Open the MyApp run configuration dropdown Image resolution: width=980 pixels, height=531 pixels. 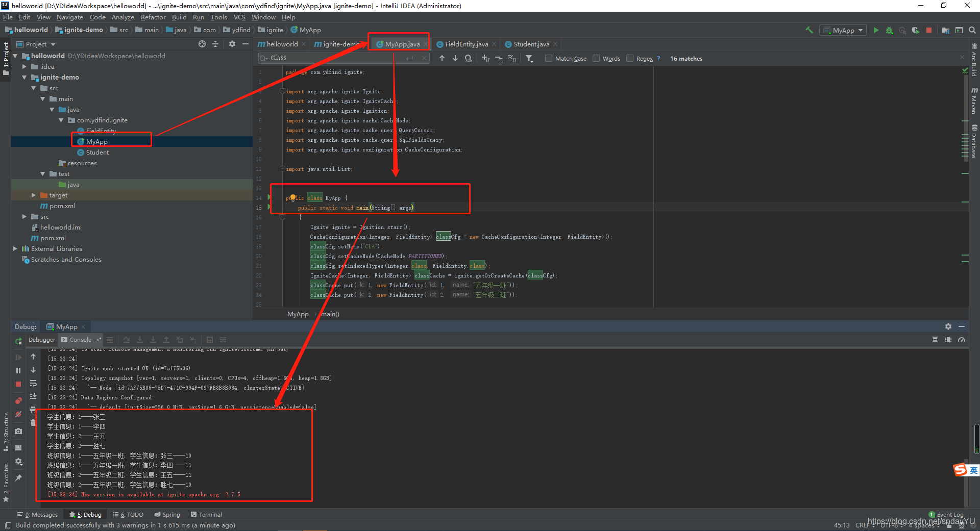843,30
